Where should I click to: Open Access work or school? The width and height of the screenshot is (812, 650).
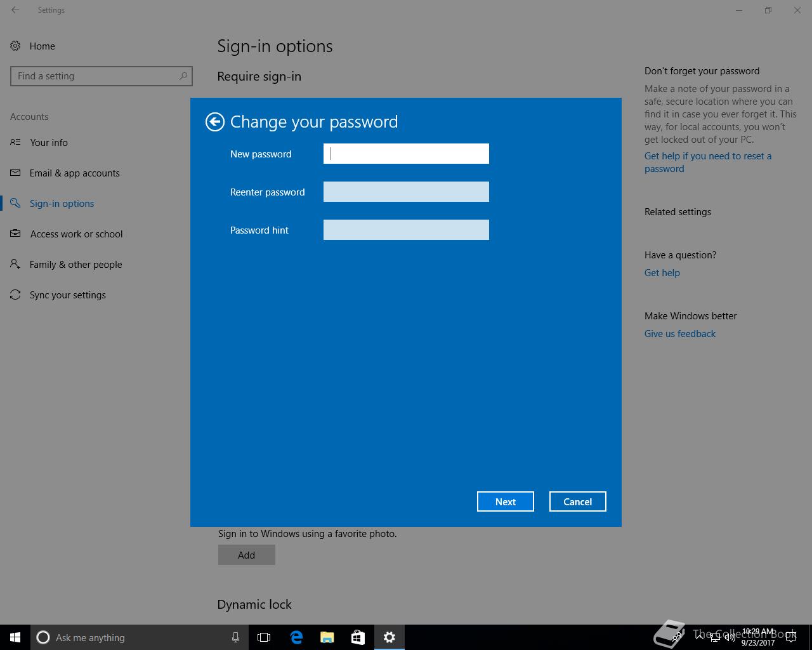pyautogui.click(x=77, y=234)
